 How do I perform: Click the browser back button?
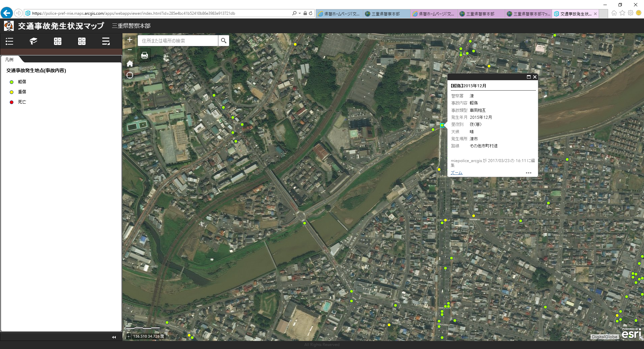(x=7, y=13)
